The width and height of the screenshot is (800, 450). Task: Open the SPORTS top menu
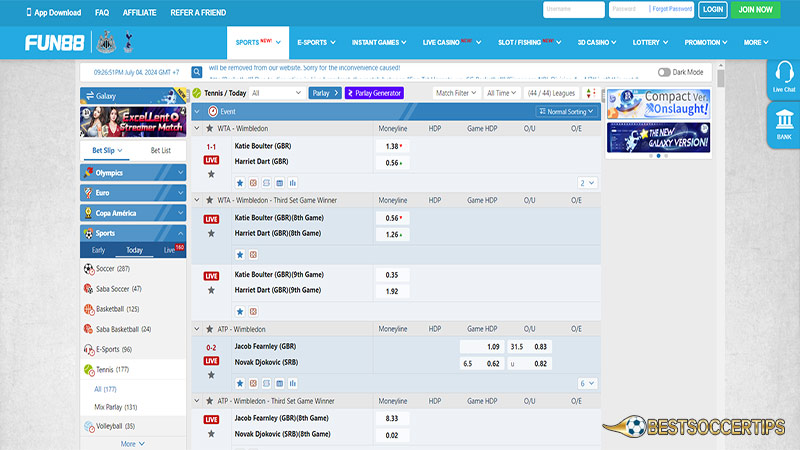(258, 42)
